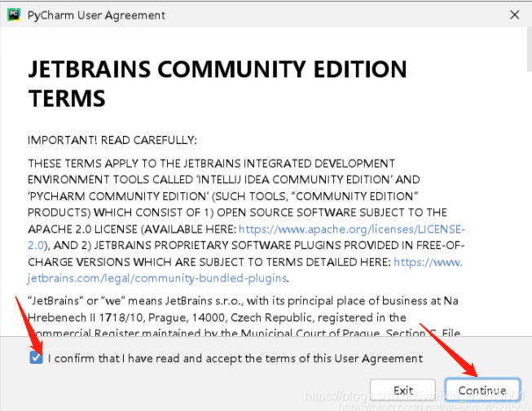532x411 pixels.
Task: Click 'IMPORTANT! READ CAREFULLY:' text
Action: [112, 140]
